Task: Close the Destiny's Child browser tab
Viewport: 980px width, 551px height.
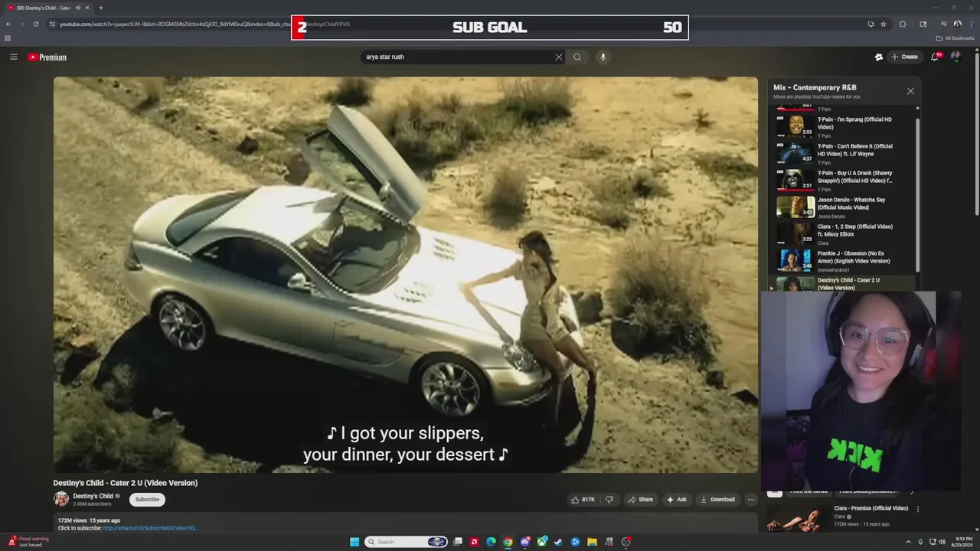Action: pos(87,8)
